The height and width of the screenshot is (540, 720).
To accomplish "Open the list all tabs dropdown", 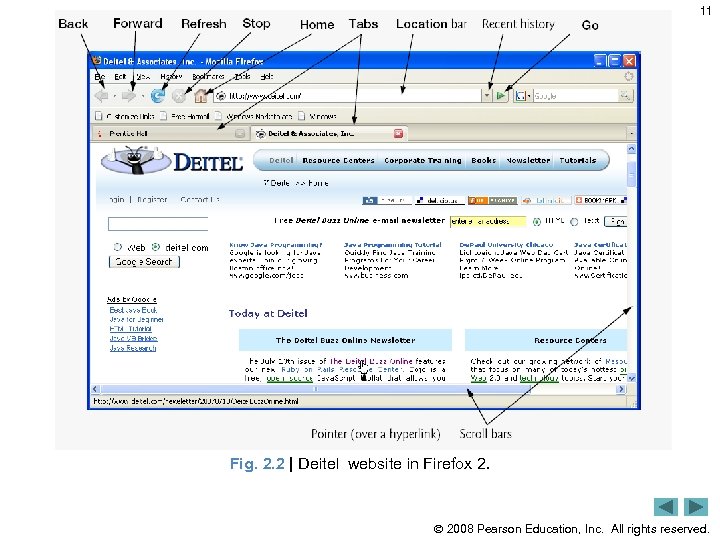I will coord(631,134).
